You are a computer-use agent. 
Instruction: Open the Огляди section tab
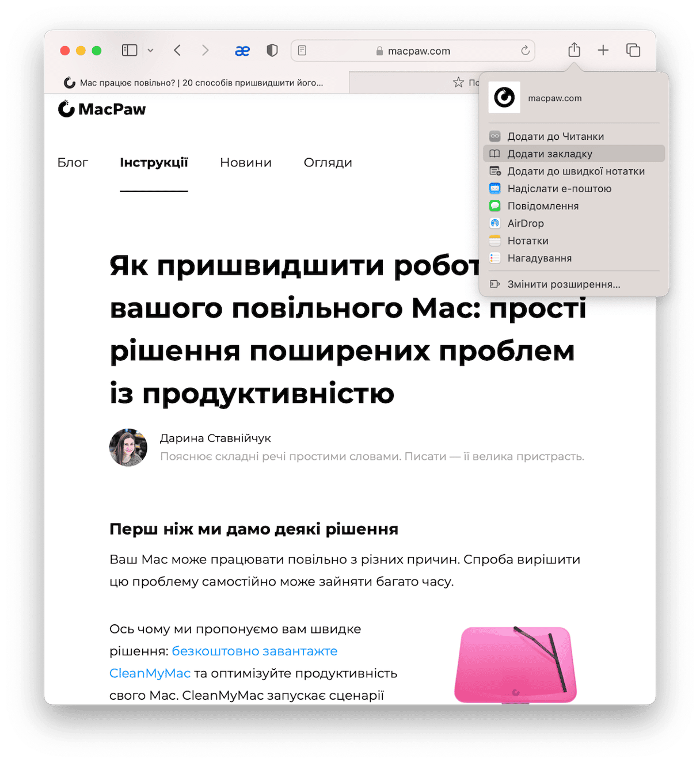(x=328, y=163)
